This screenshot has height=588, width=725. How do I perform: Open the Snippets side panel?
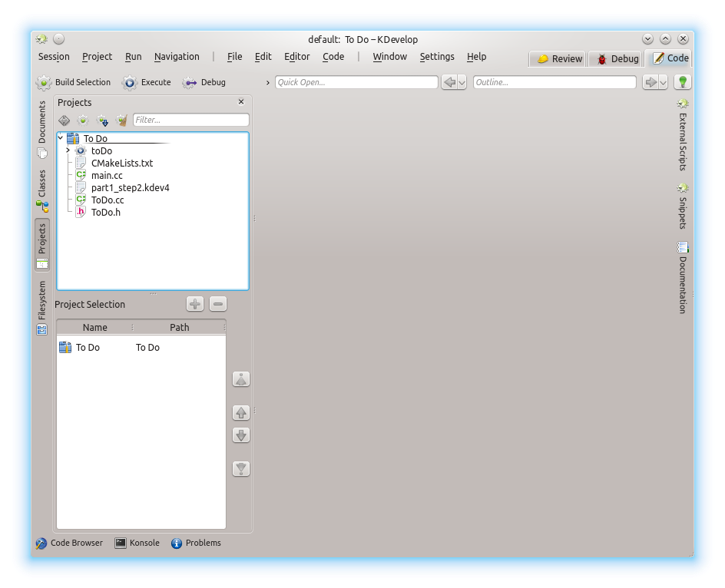pos(683,206)
